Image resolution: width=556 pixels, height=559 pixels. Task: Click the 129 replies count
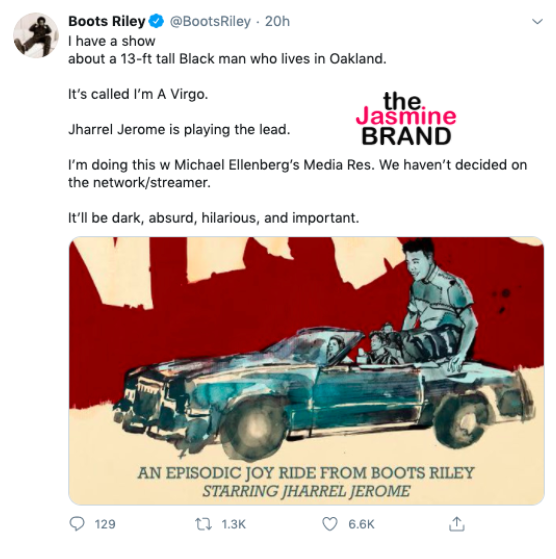coord(105,524)
